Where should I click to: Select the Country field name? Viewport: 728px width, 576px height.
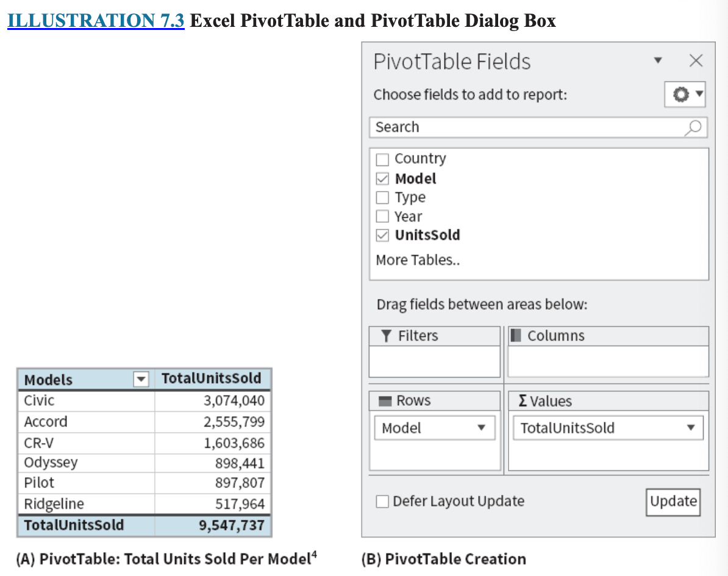pyautogui.click(x=420, y=159)
